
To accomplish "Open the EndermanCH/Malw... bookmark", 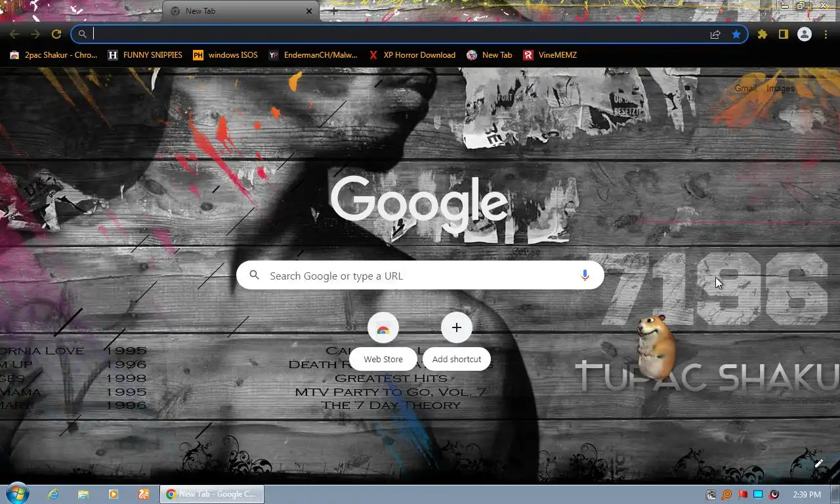I will tap(313, 55).
